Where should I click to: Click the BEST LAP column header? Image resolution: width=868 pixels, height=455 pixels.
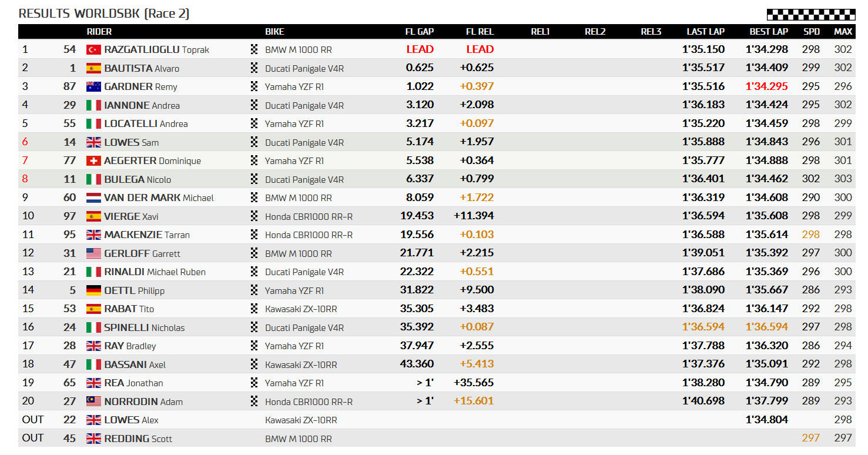[x=769, y=32]
